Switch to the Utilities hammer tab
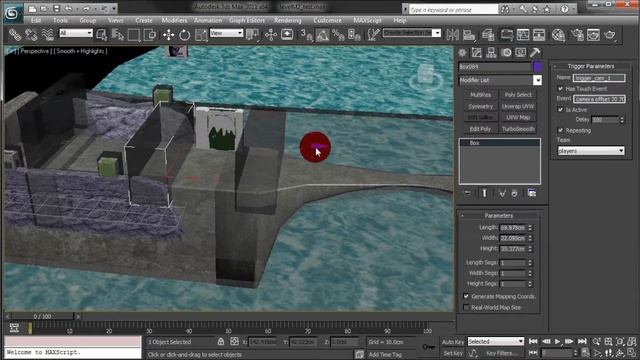 pos(535,53)
